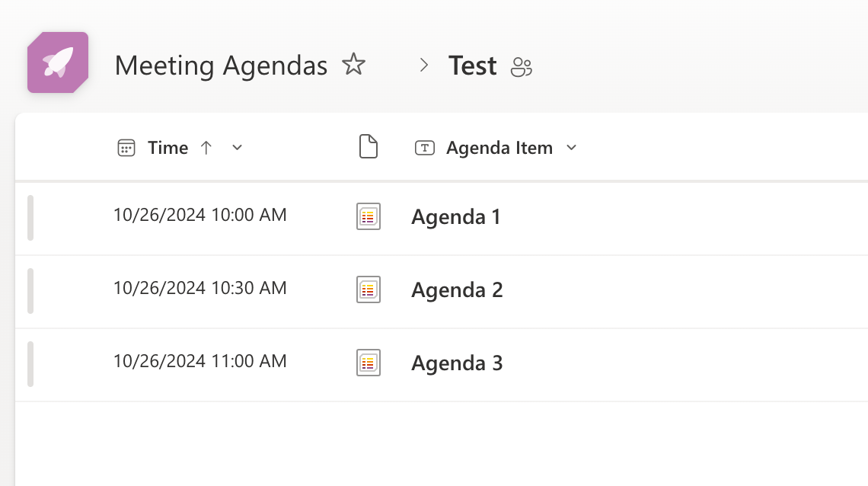868x486 pixels.
Task: Toggle sort arrow next to Time
Action: [x=206, y=148]
